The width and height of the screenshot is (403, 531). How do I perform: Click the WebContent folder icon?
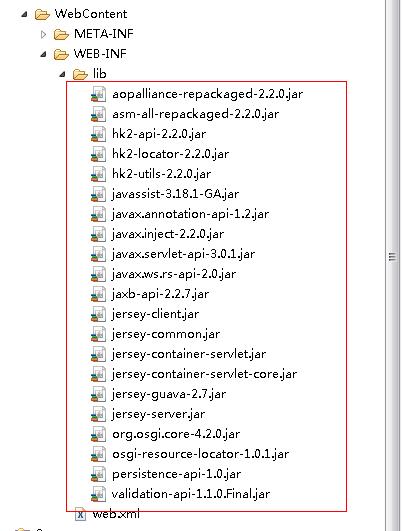pyautogui.click(x=42, y=14)
